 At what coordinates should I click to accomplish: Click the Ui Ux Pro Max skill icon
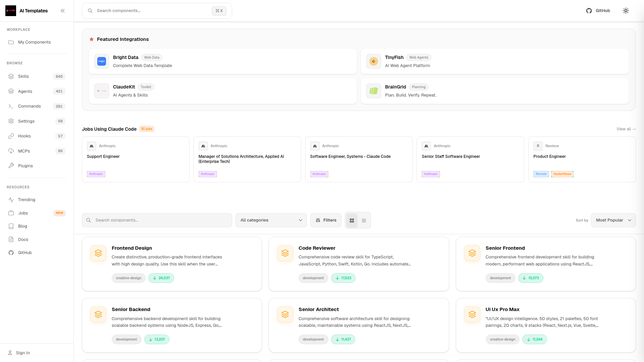[x=472, y=314]
